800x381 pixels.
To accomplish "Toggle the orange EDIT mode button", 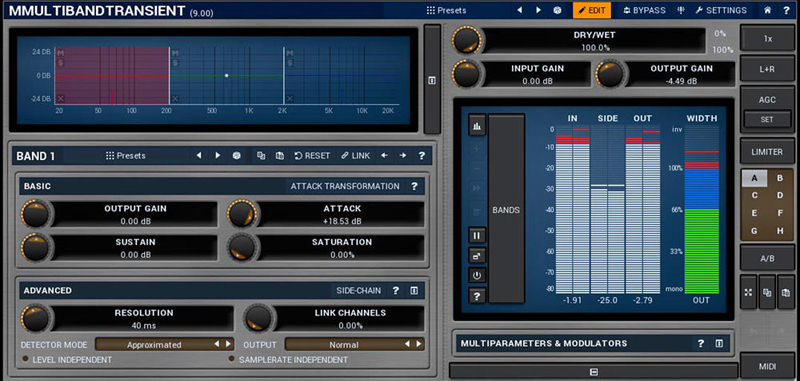I will coord(591,10).
